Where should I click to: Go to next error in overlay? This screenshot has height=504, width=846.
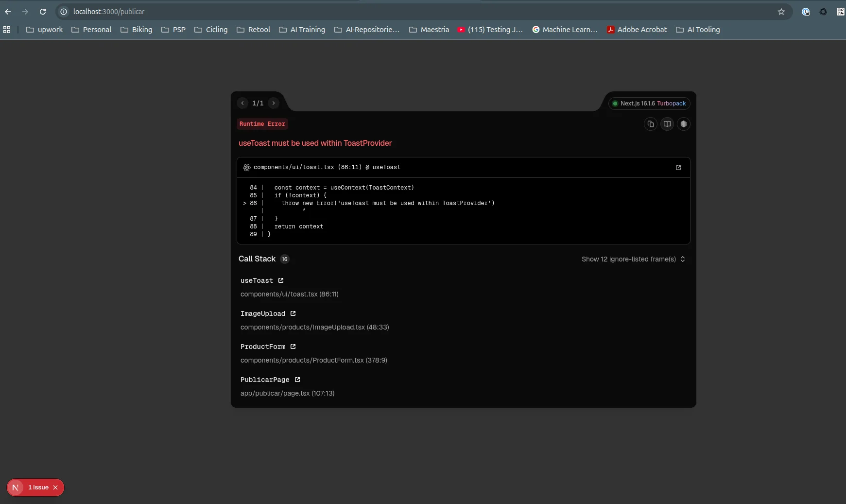click(274, 103)
